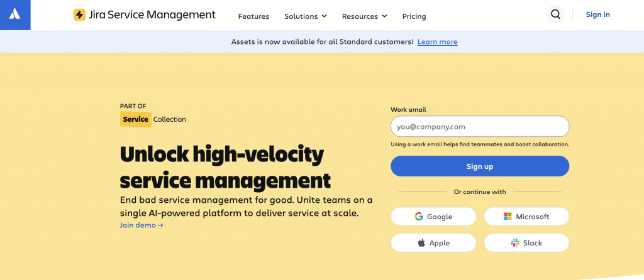Click the 'PART OF' text
Screen dimensions: 644x280
click(133, 106)
